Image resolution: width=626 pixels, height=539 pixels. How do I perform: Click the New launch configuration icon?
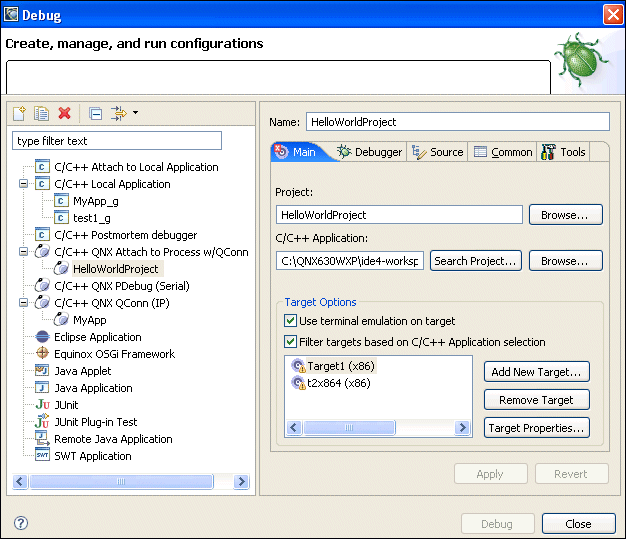(20, 114)
